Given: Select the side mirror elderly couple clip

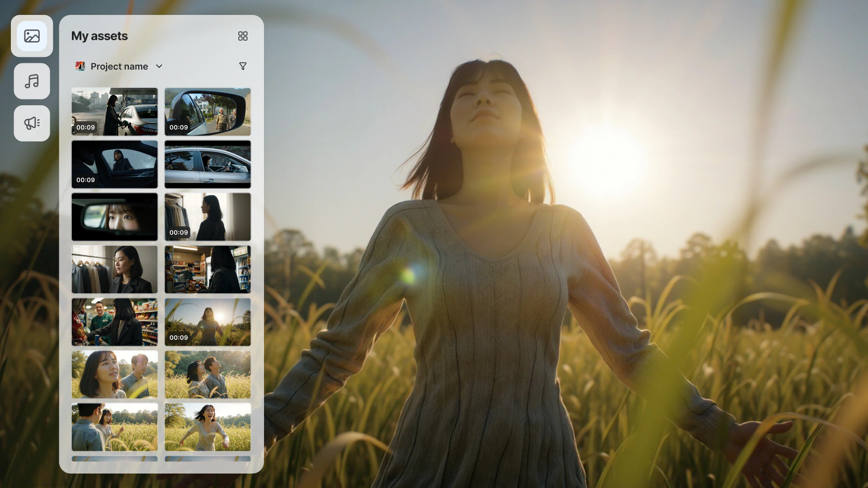Looking at the screenshot, I should (x=208, y=112).
